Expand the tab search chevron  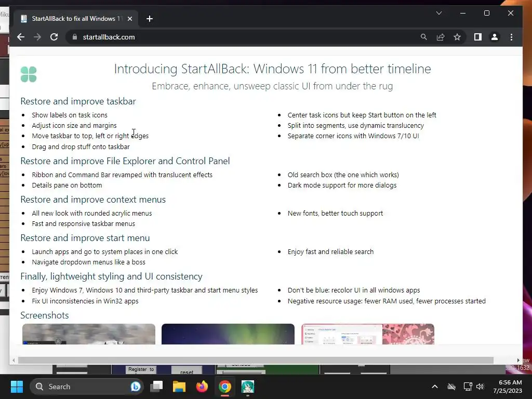point(438,13)
